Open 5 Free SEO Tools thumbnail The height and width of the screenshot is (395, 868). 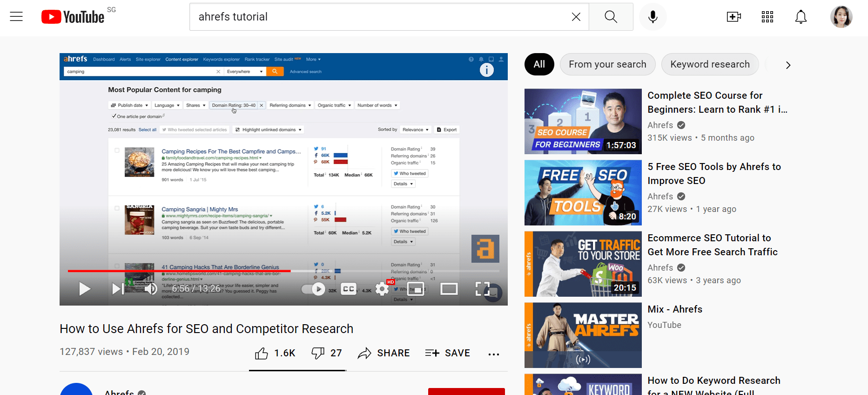[583, 193]
